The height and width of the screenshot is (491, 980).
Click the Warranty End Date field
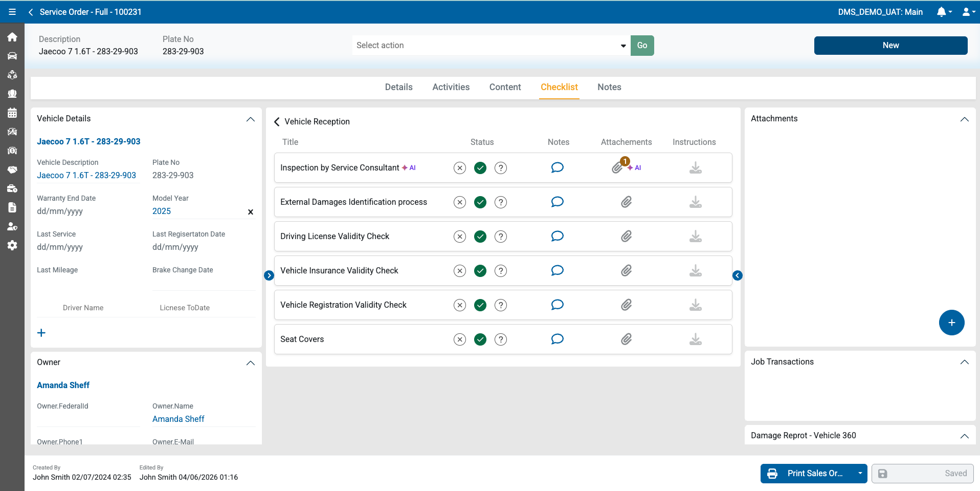pyautogui.click(x=88, y=211)
